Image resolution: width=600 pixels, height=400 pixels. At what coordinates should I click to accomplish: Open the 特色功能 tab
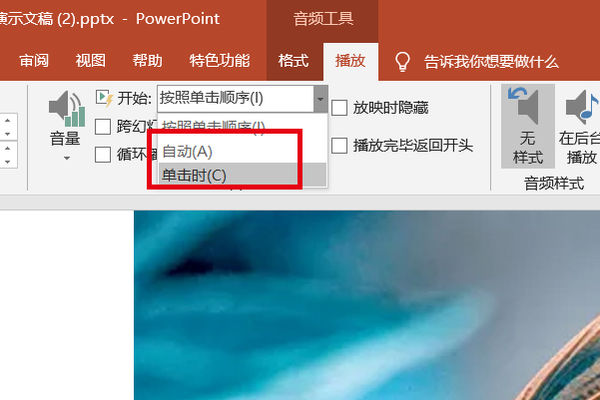[x=219, y=61]
